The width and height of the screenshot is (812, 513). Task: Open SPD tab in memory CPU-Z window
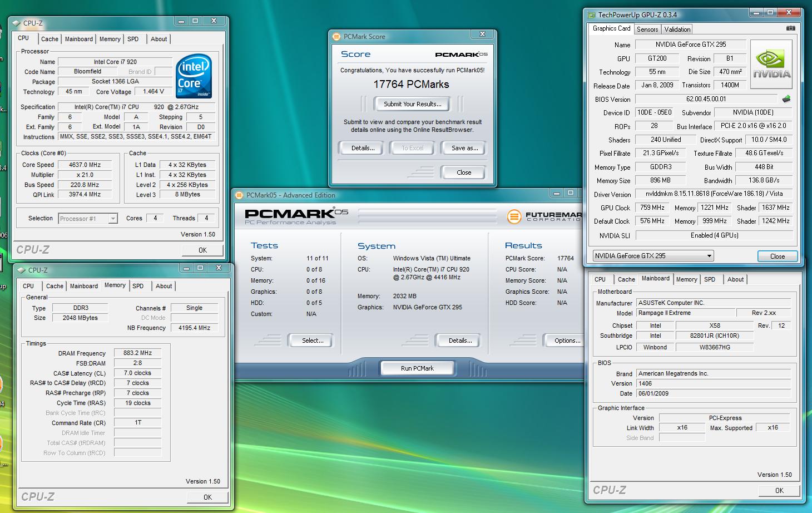click(x=138, y=286)
